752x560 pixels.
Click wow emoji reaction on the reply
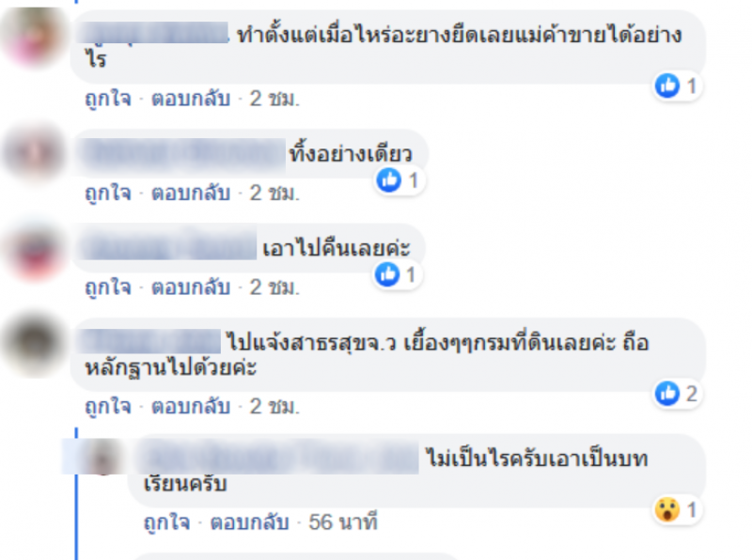[667, 509]
